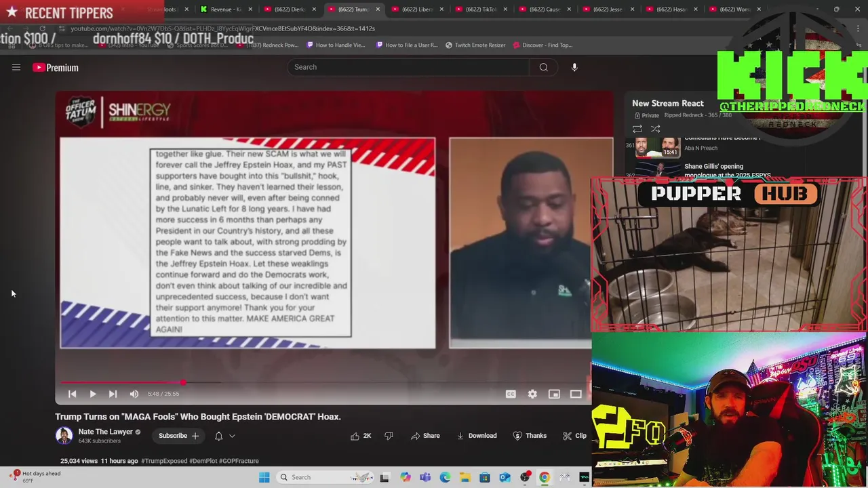Switch to the (6622) Liberal browser tab
The height and width of the screenshot is (488, 868).
tap(417, 9)
